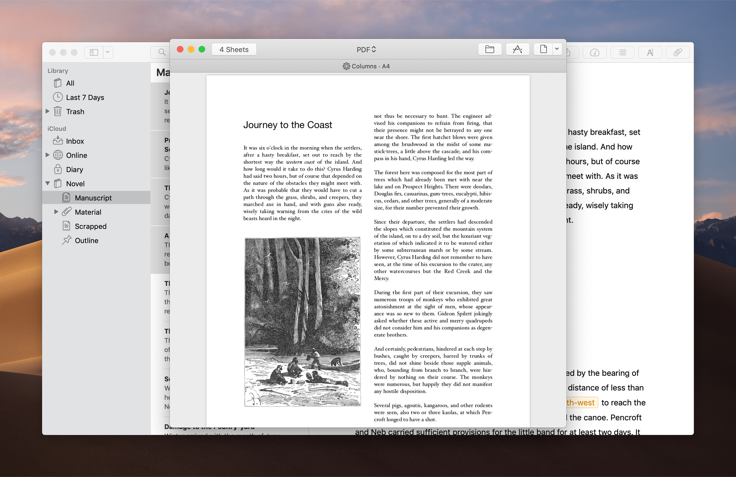The image size is (736, 477).
Task: Click the gear icon beside Columns - A4
Action: [x=346, y=66]
